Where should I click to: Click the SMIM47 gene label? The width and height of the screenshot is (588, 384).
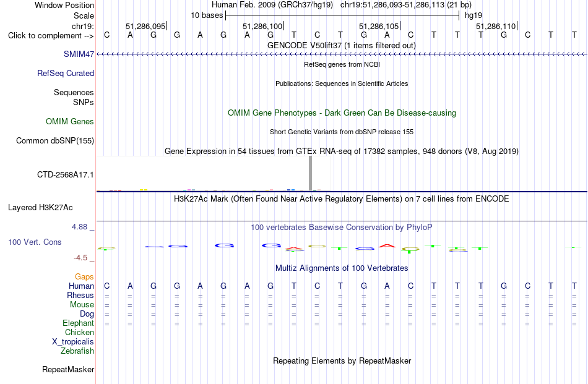79,54
